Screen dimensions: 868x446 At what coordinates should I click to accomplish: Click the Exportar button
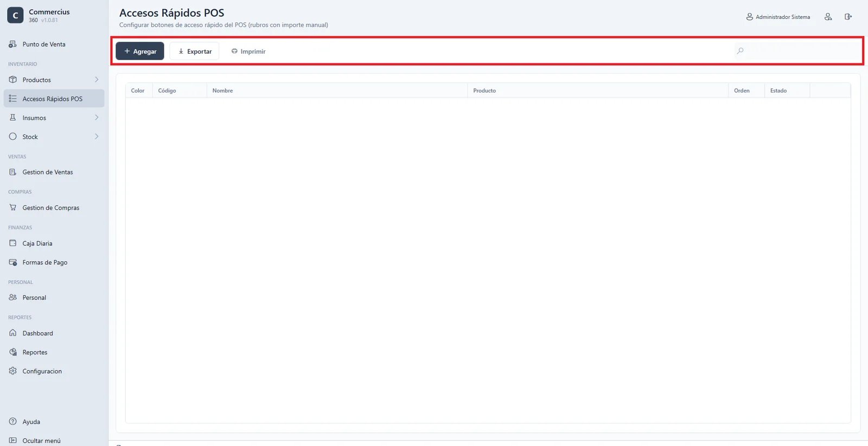194,51
